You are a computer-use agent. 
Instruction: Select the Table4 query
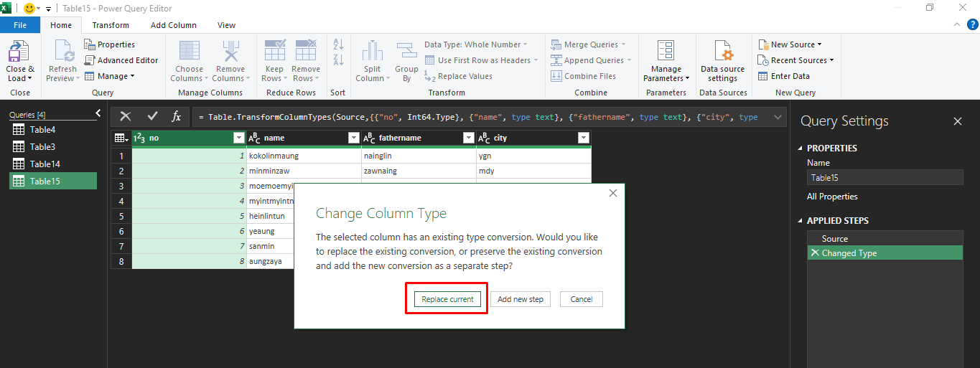tap(54, 130)
